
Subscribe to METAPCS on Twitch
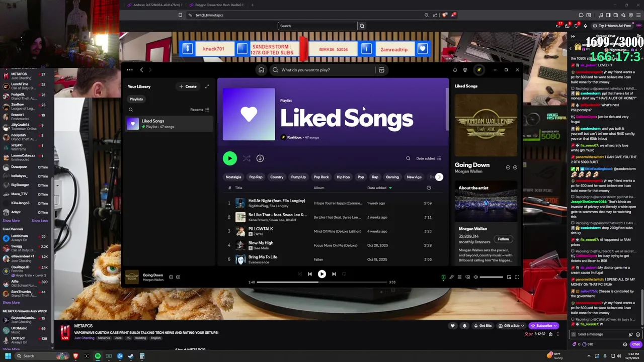pyautogui.click(x=544, y=326)
